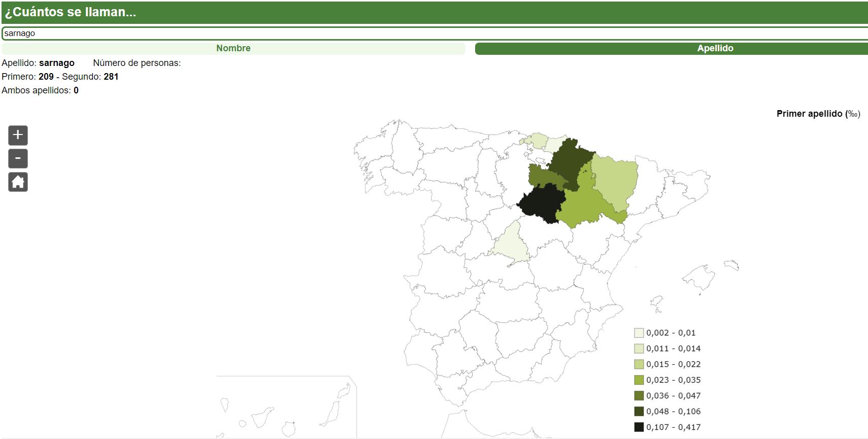The height and width of the screenshot is (439, 868).
Task: Switch to the Nombre tab
Action: (233, 48)
